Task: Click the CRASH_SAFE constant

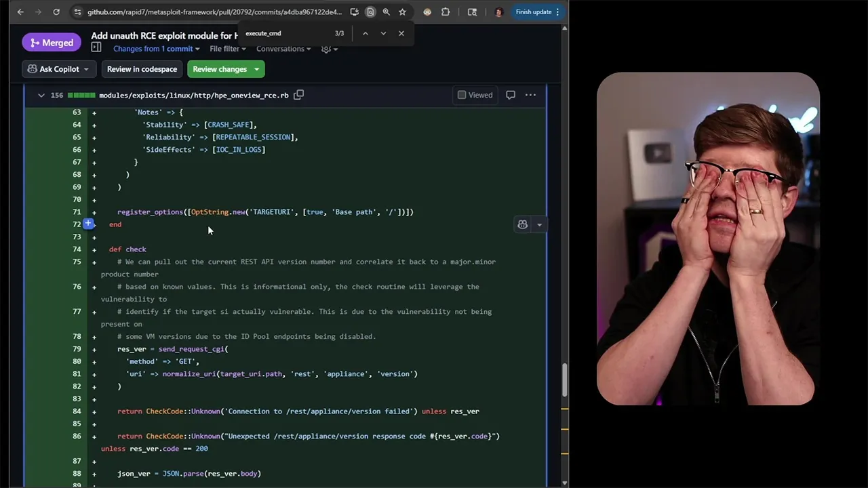Action: coord(229,125)
